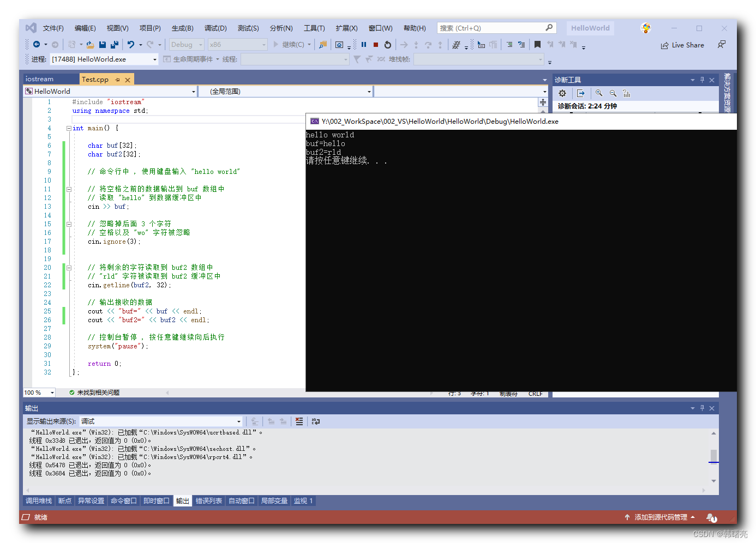The image size is (756, 543).
Task: Switch to the 断点 tab
Action: coord(65,501)
